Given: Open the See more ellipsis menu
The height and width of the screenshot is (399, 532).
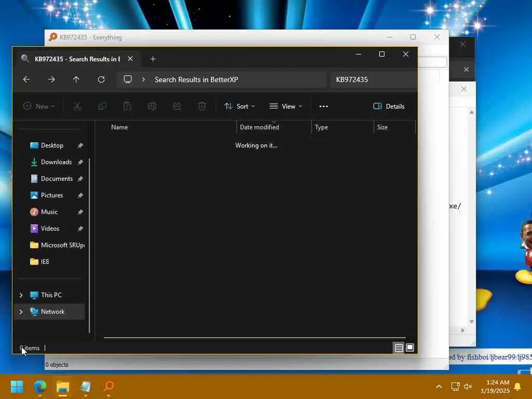Looking at the screenshot, I should click(x=324, y=106).
